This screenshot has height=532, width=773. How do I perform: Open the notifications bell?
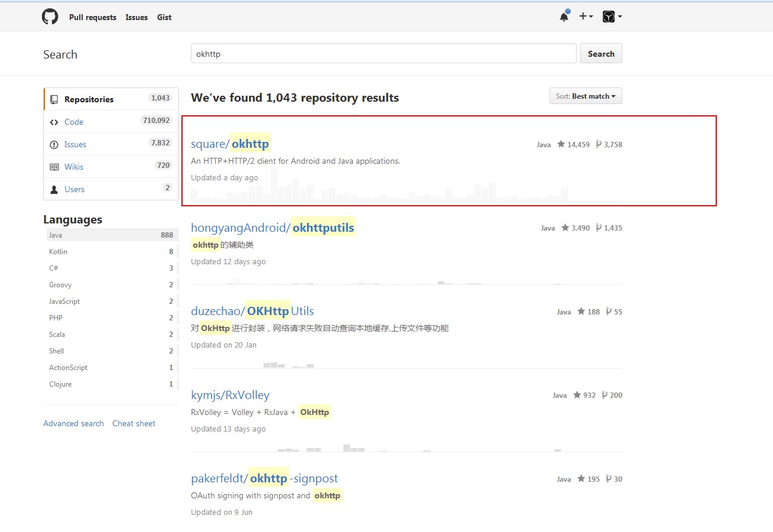click(x=564, y=17)
